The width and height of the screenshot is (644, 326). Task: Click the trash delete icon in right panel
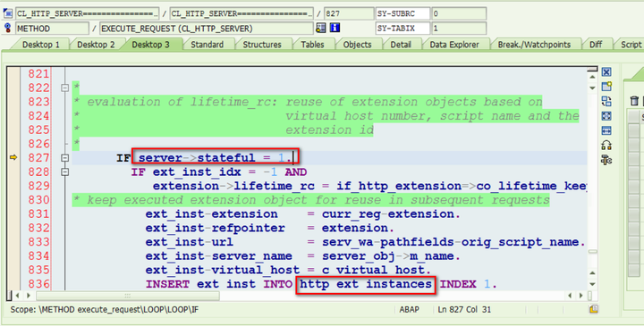tap(634, 101)
